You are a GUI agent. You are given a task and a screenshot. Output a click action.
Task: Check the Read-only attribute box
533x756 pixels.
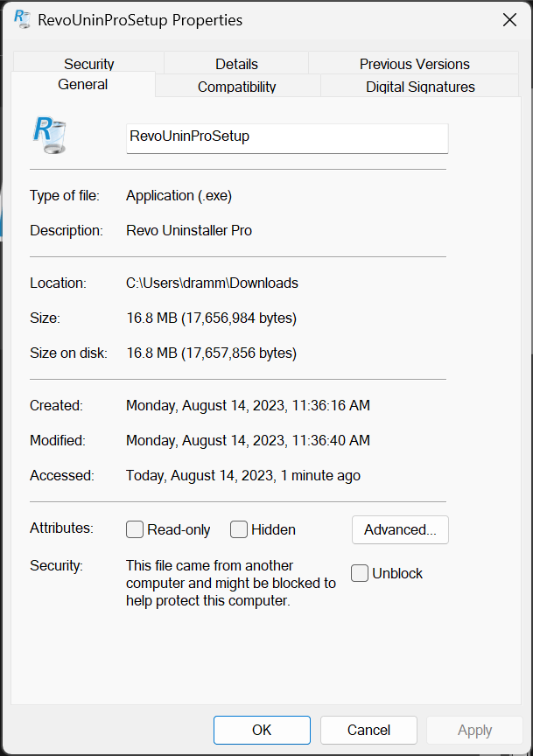tap(135, 529)
